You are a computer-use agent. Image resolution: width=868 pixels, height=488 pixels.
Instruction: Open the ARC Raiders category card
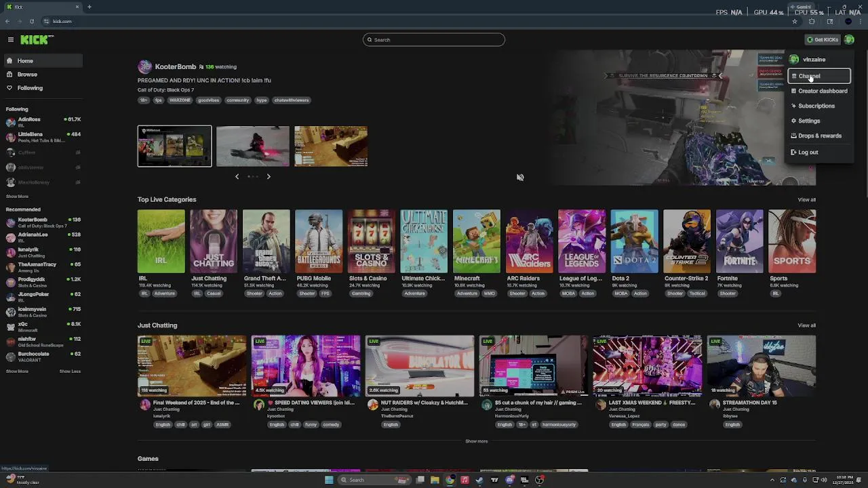point(529,241)
